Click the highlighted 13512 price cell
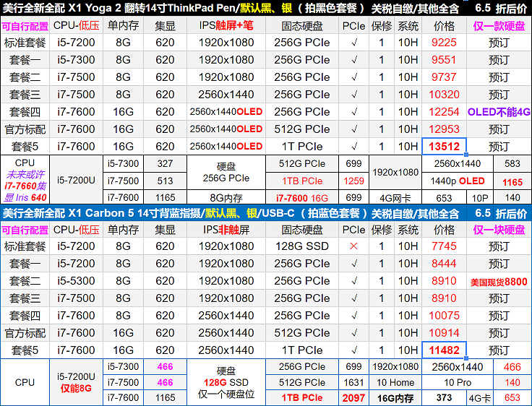The width and height of the screenshot is (532, 406). pyautogui.click(x=444, y=146)
